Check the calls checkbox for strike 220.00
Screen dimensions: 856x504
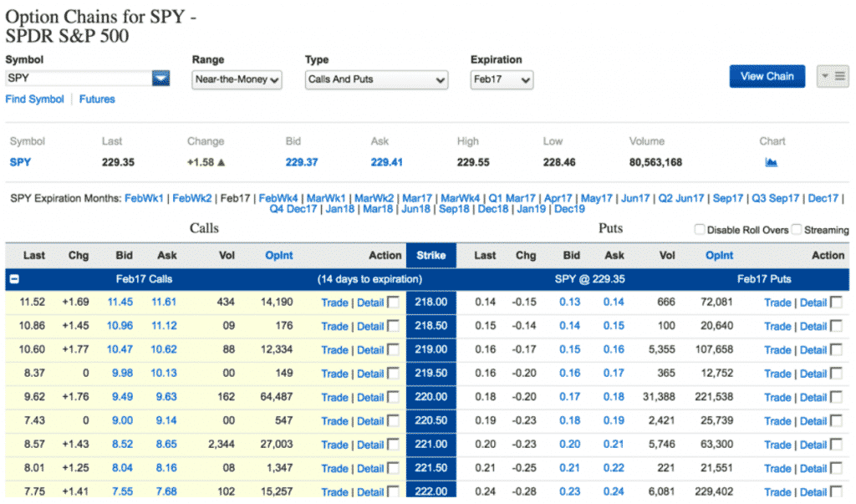tap(393, 397)
